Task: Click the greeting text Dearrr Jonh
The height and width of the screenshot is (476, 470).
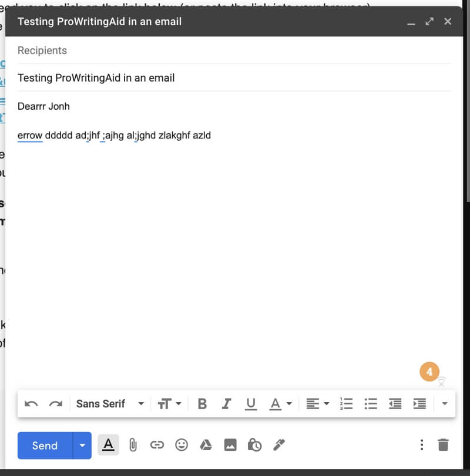Action: (43, 107)
